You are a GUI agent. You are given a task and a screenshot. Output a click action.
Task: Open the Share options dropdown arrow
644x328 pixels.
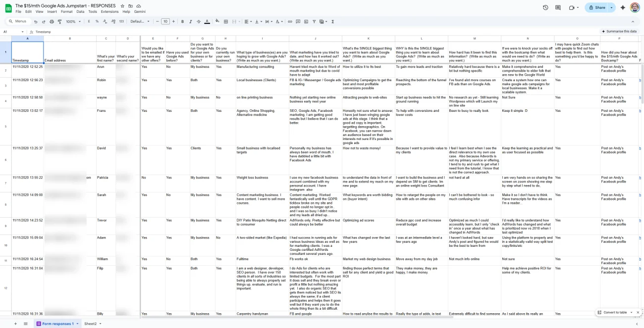(611, 7)
